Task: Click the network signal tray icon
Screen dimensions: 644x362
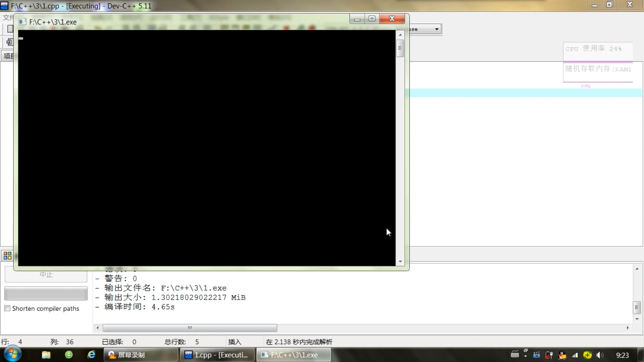Action: coord(575,355)
